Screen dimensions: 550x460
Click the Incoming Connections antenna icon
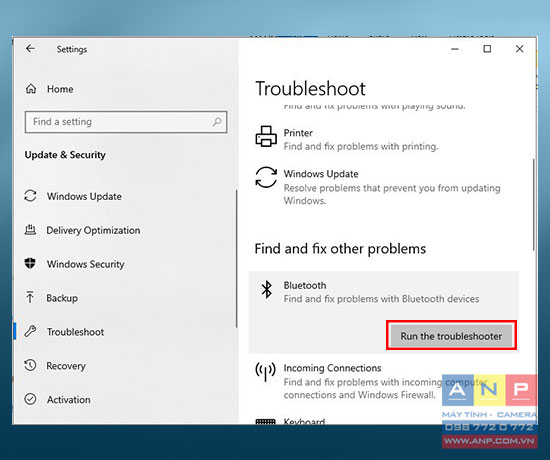click(x=266, y=372)
